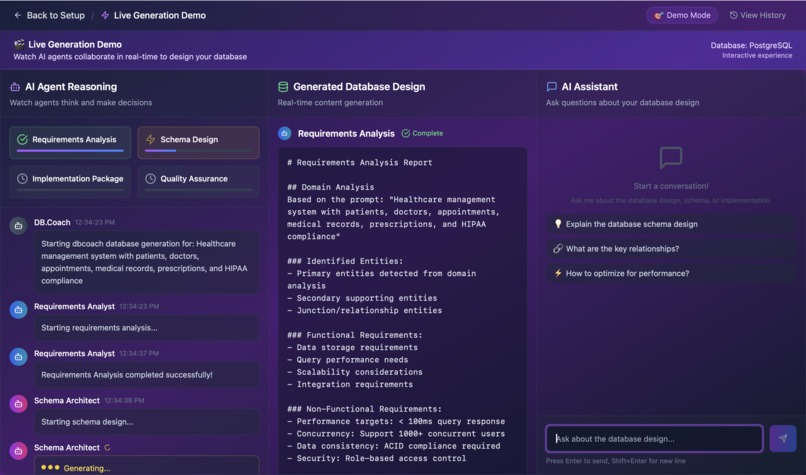Viewport: 806px width, 475px height.
Task: Click the robot icon next to AI Agent Reasoning
Action: click(15, 87)
